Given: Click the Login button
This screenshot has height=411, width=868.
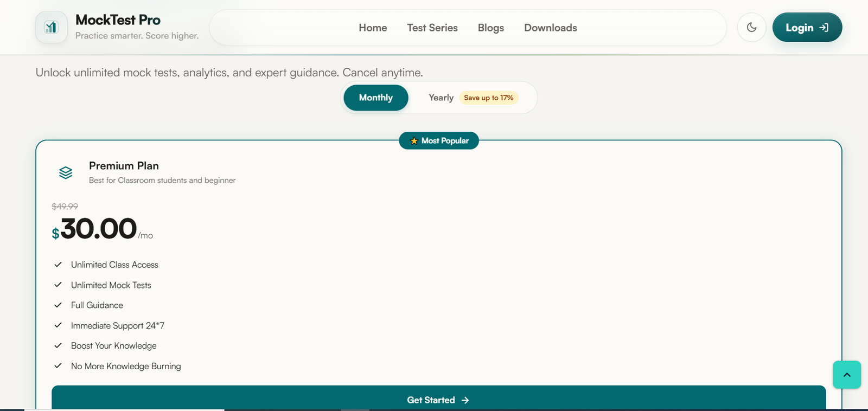Looking at the screenshot, I should tap(807, 27).
